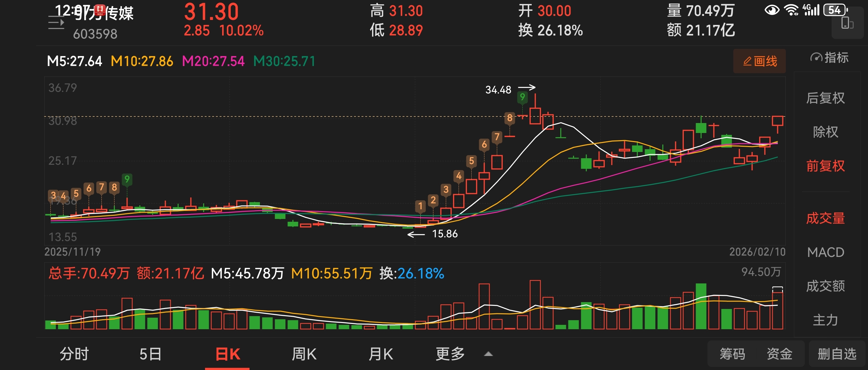Switch to the 周K weekly tab
The image size is (868, 370).
(304, 354)
